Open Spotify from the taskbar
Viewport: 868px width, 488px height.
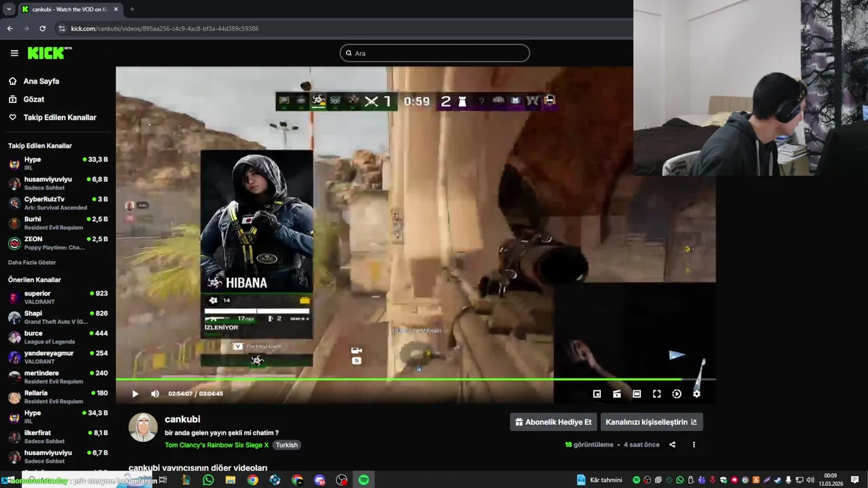[363, 480]
